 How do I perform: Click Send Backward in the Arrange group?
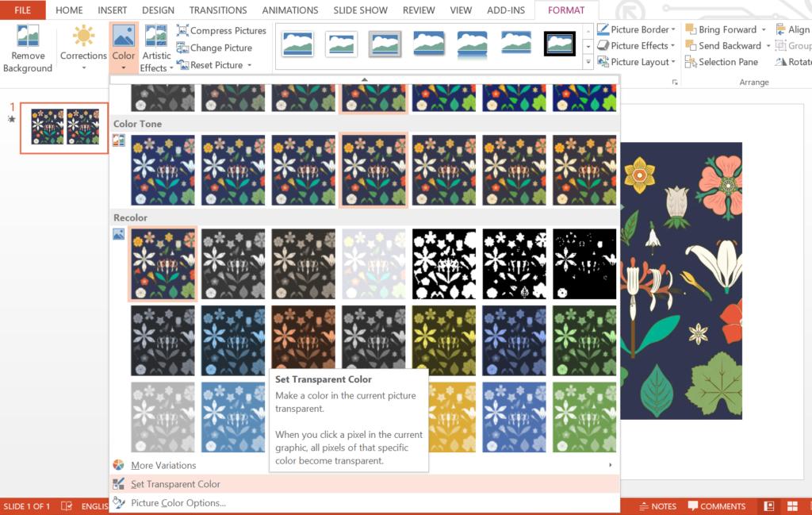[x=726, y=45]
